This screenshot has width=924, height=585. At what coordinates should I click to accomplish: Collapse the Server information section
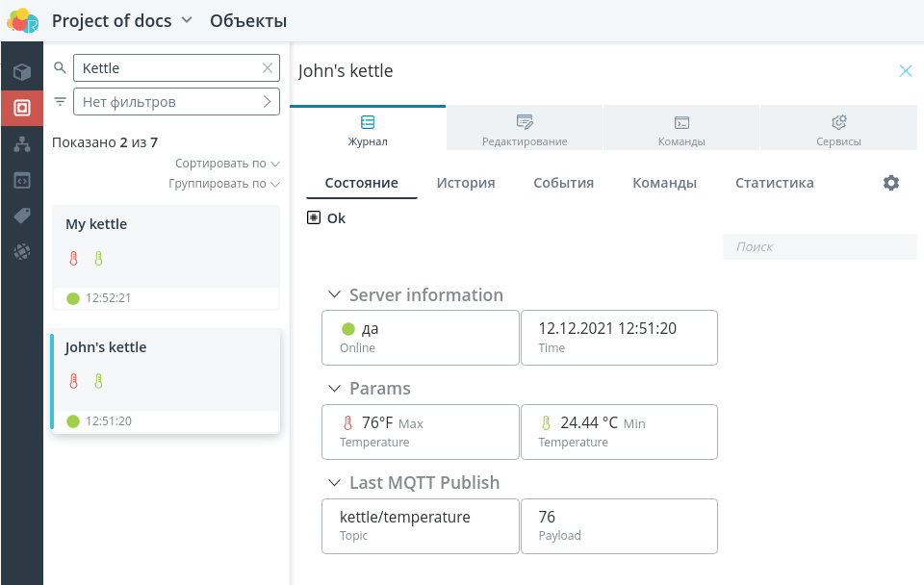point(334,294)
